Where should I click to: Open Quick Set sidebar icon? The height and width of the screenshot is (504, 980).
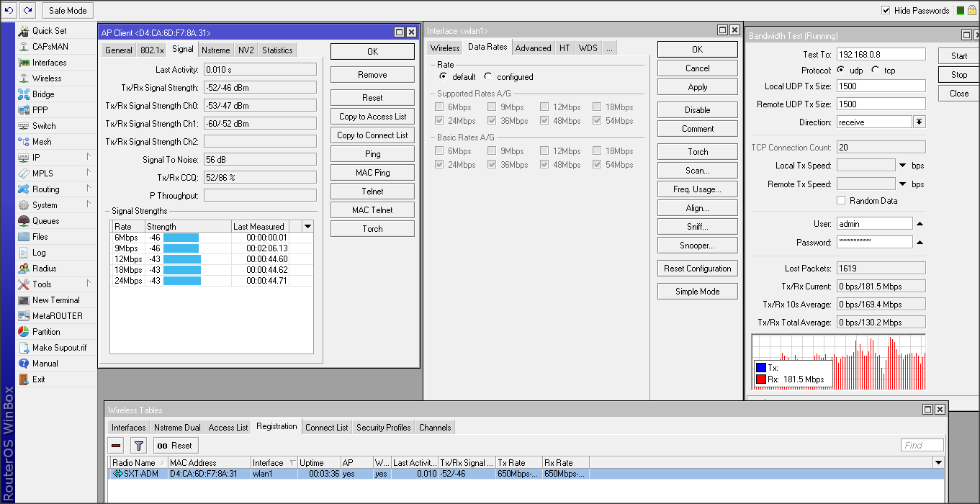(x=24, y=31)
